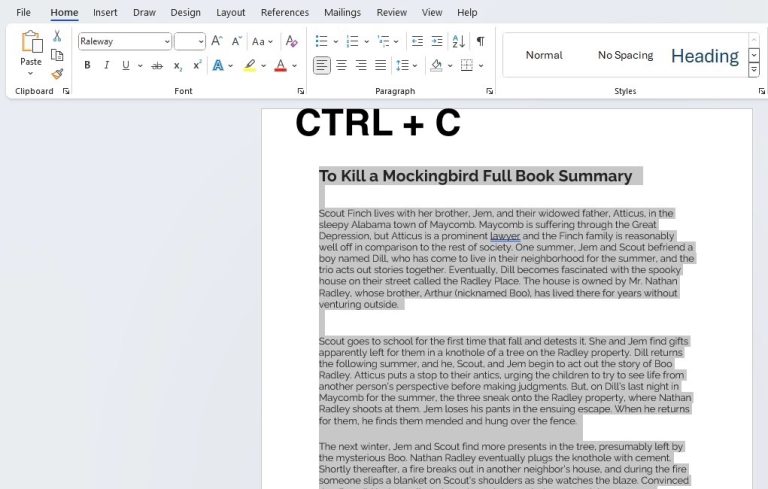Click the red Font Color button
This screenshot has height=489, width=768.
(280, 65)
